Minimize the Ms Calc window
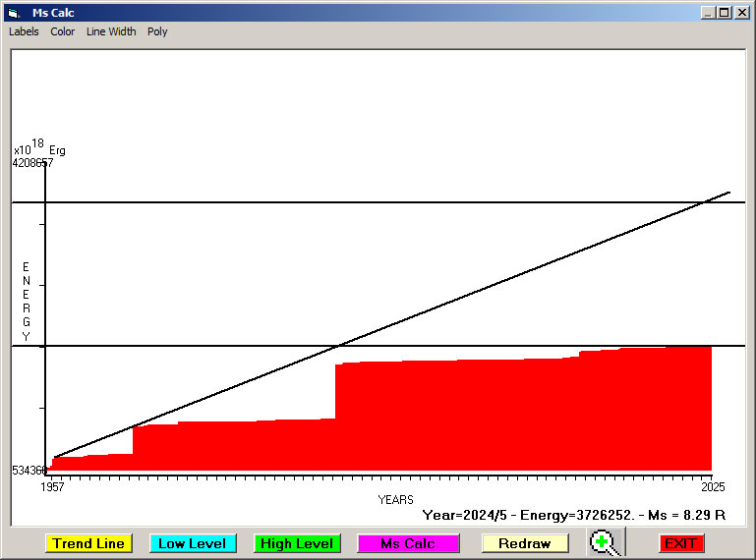 pyautogui.click(x=708, y=13)
